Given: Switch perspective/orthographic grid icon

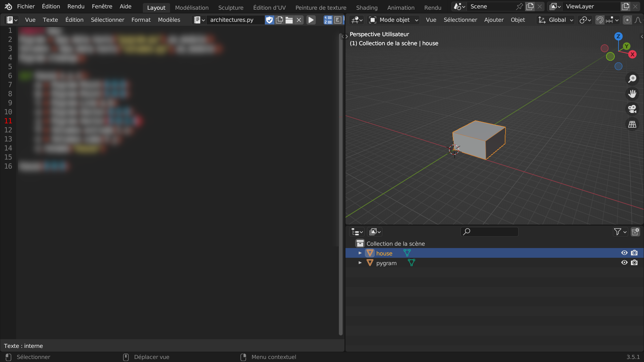Looking at the screenshot, I should click(632, 124).
